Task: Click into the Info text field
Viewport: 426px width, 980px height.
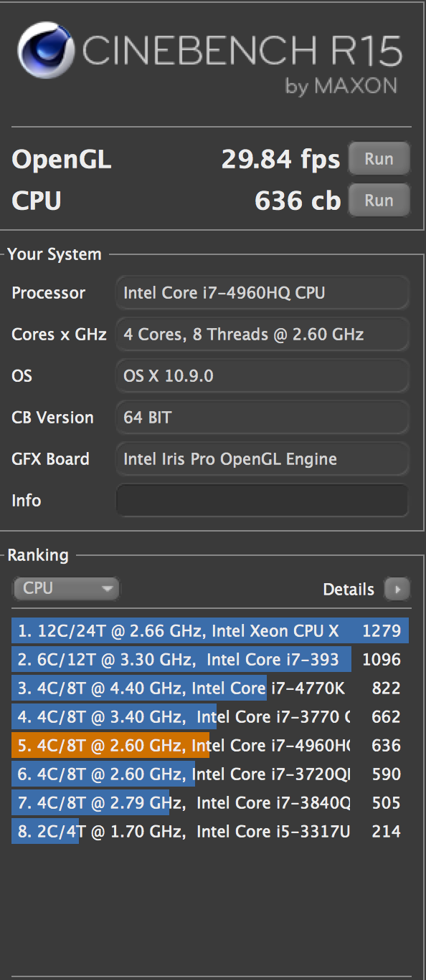Action: pyautogui.click(x=262, y=500)
